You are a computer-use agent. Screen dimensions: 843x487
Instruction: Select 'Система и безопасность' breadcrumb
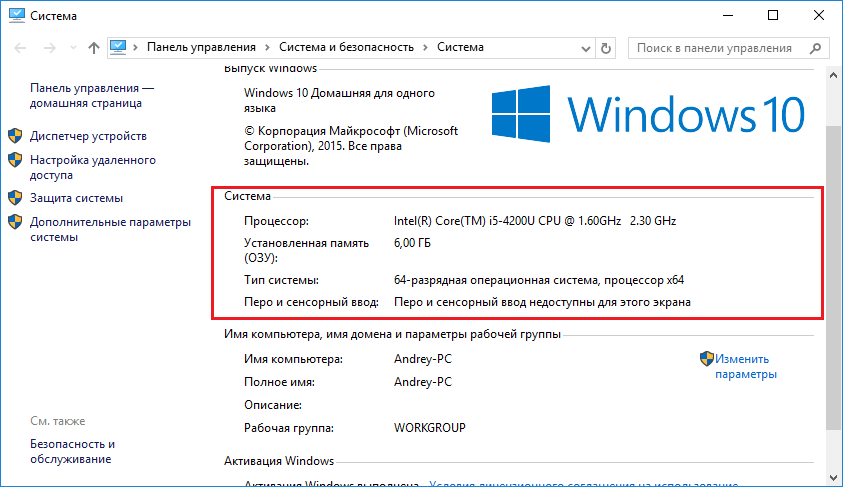point(346,47)
